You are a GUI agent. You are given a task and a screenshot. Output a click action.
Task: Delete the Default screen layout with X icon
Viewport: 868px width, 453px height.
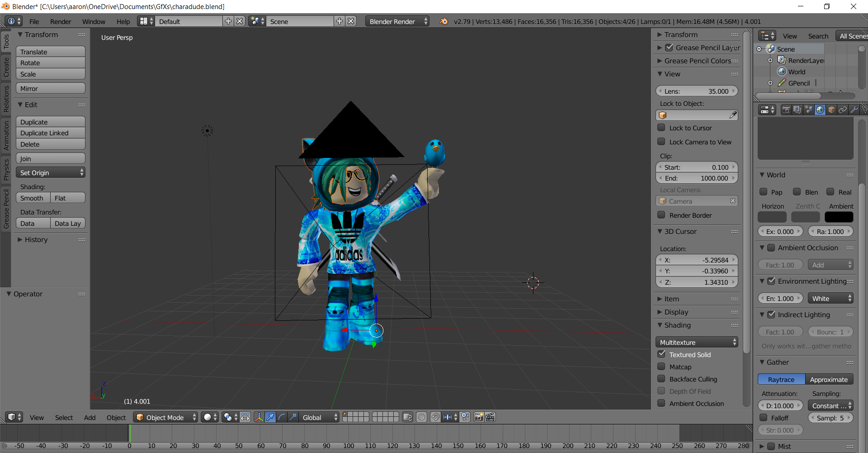(x=240, y=21)
